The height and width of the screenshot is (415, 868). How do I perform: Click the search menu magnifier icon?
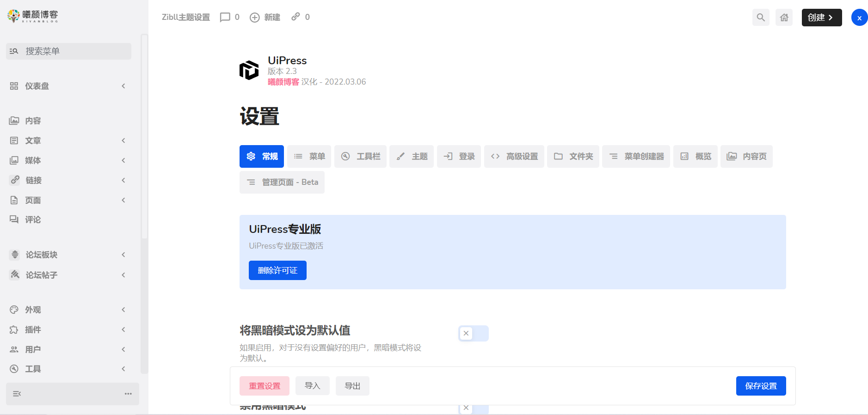(x=14, y=51)
